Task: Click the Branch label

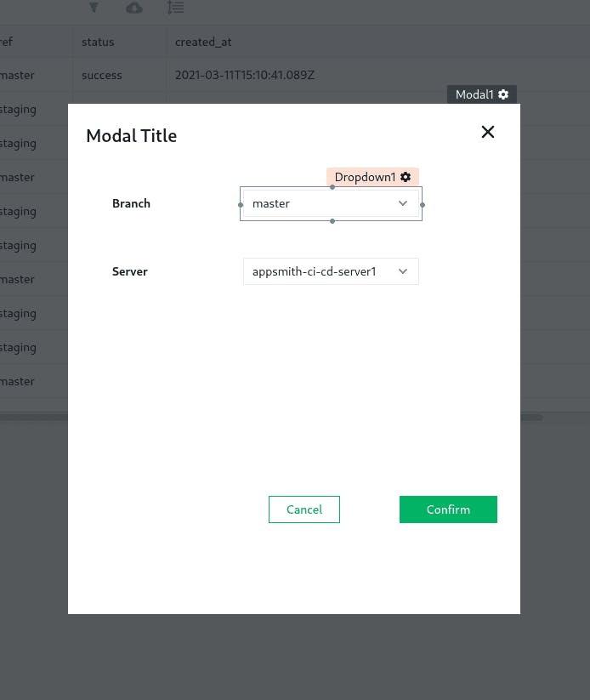Action: point(131,203)
